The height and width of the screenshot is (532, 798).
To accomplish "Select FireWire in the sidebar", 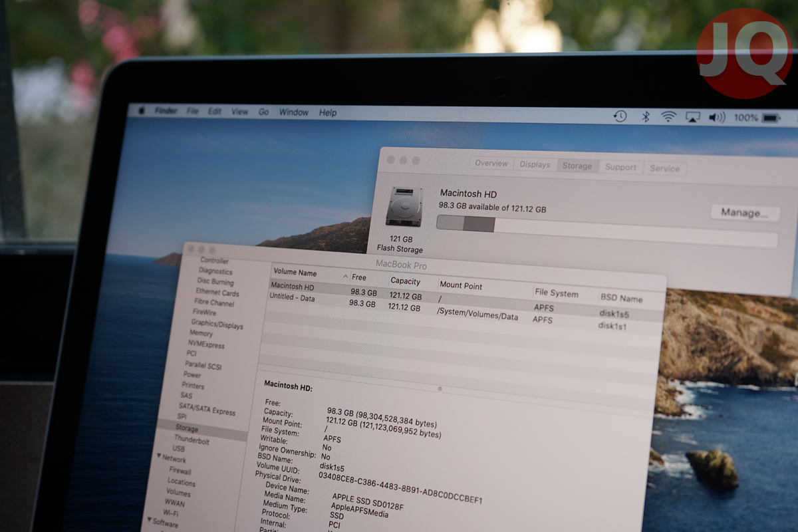I will click(205, 313).
